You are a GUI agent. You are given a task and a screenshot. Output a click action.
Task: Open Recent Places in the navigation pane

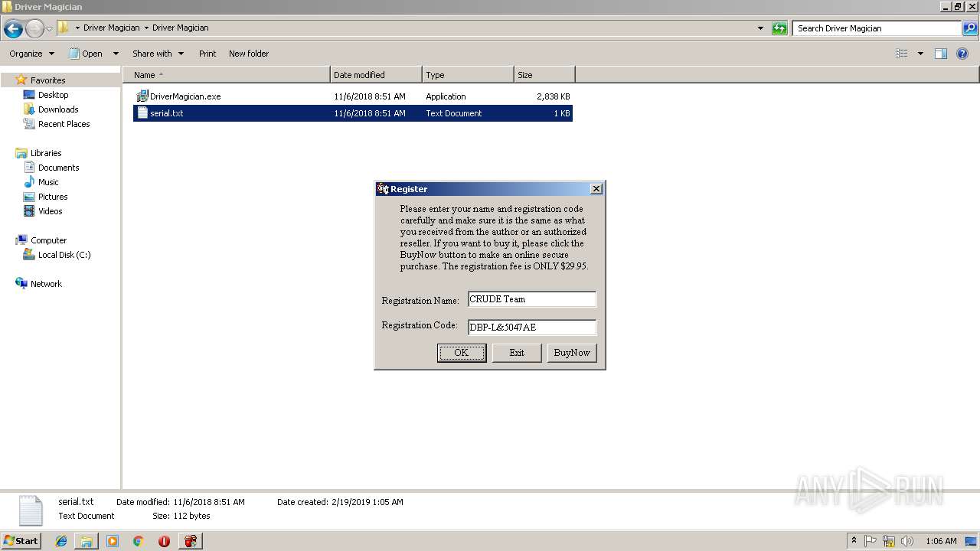(64, 124)
